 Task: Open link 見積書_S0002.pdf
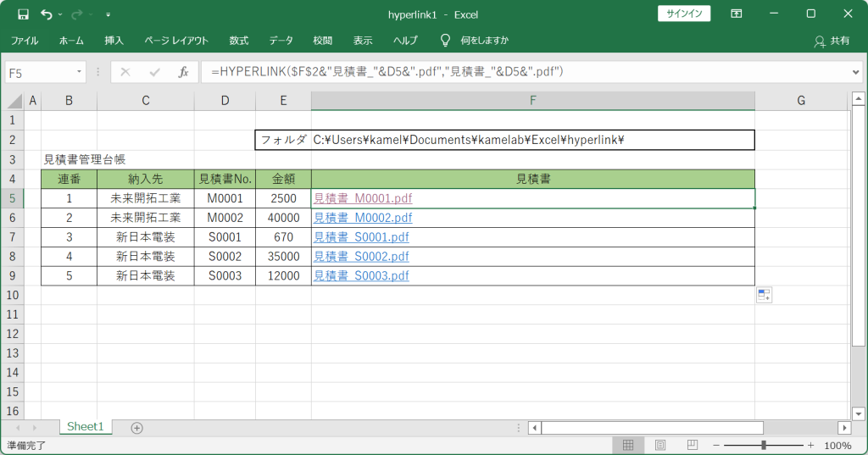pos(361,256)
